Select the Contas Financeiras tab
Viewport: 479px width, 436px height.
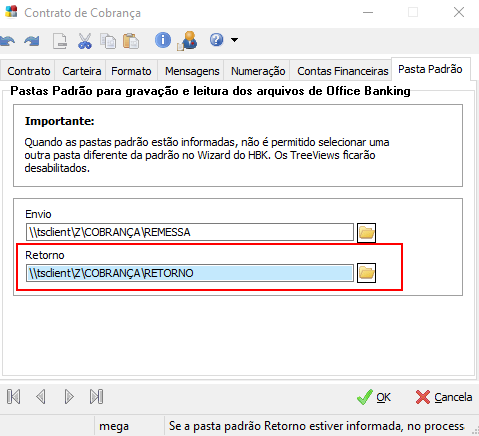tap(343, 71)
